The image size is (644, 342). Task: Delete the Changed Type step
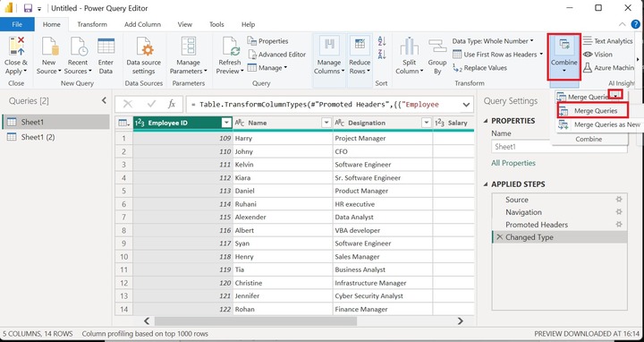(x=499, y=237)
